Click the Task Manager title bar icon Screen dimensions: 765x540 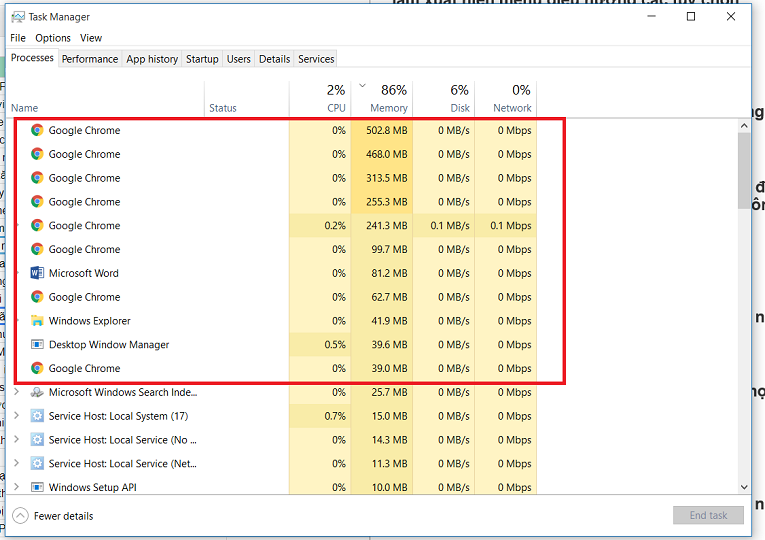click(18, 17)
